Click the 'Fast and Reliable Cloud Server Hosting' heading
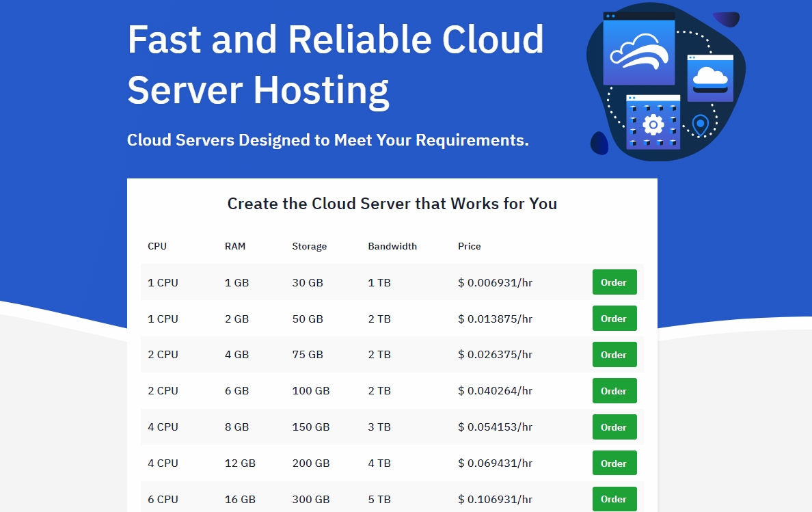 pos(336,65)
